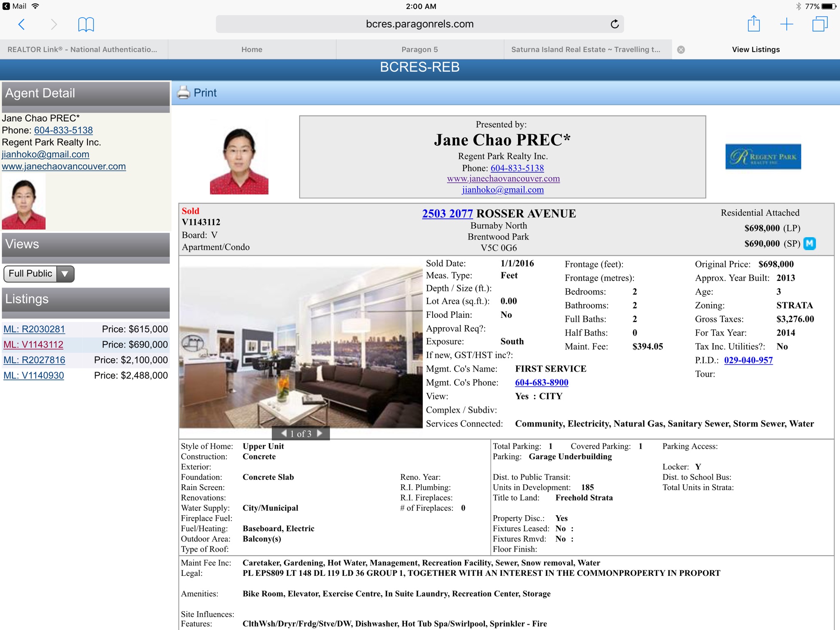
Task: Tap the Safari back arrow
Action: click(22, 24)
